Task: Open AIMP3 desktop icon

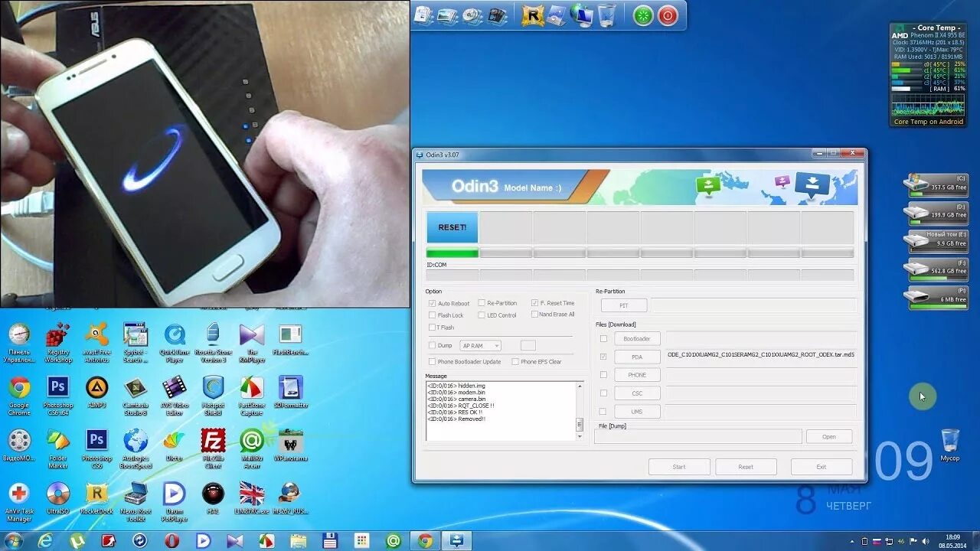Action: [96, 393]
